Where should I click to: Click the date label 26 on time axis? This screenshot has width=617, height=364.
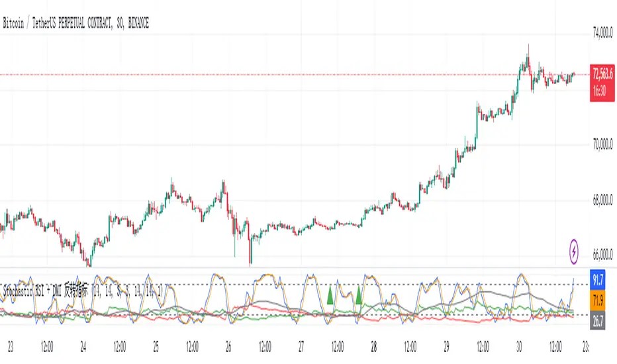click(x=228, y=347)
